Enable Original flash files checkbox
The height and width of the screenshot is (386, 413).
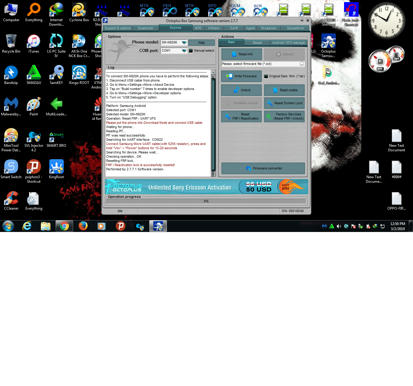coord(266,76)
